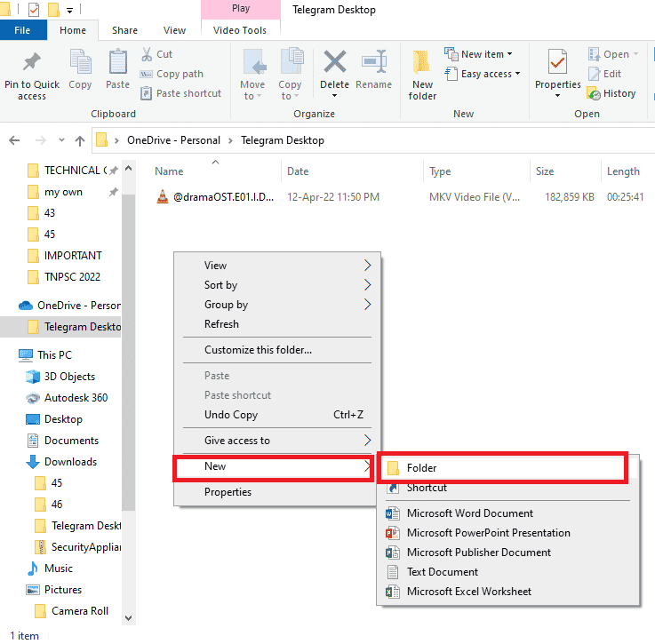This screenshot has height=644, width=655.
Task: Click the Move to icon
Action: point(253,61)
